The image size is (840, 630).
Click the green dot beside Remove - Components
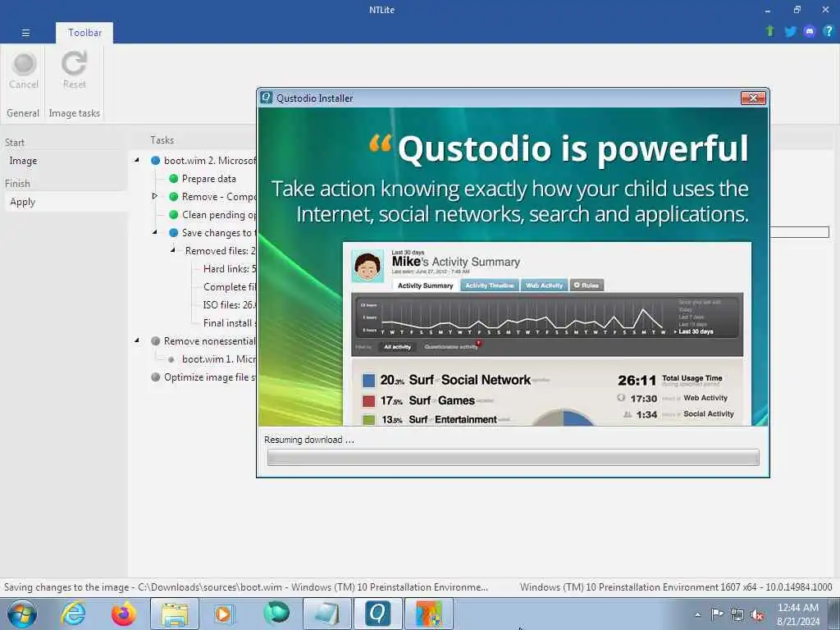click(174, 197)
